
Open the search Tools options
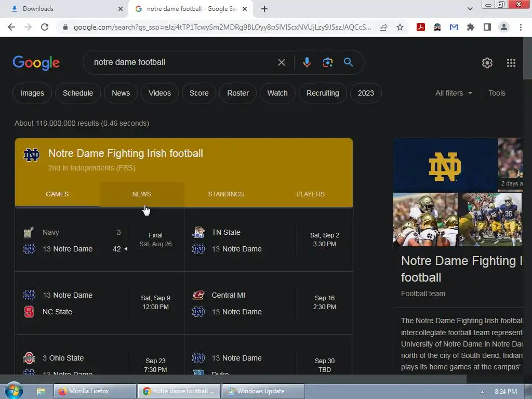(497, 93)
